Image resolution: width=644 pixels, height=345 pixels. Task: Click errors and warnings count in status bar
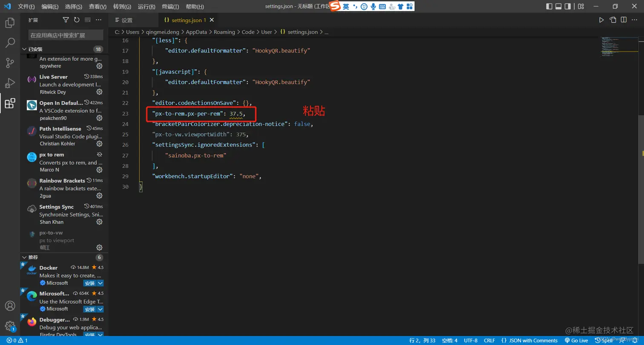(17, 340)
